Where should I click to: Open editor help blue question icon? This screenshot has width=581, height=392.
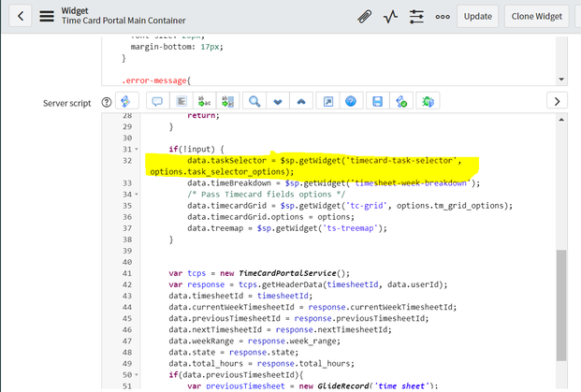(351, 101)
